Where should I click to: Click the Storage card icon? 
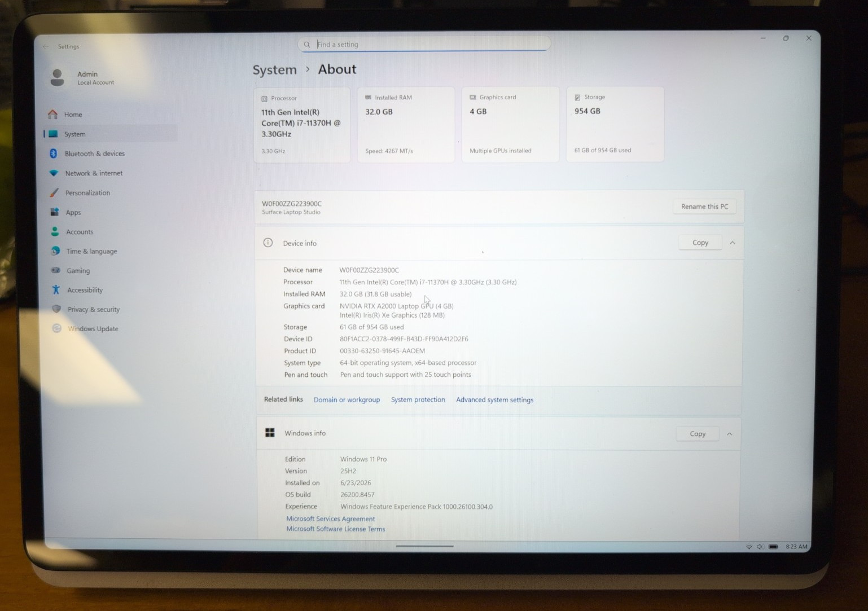[577, 97]
